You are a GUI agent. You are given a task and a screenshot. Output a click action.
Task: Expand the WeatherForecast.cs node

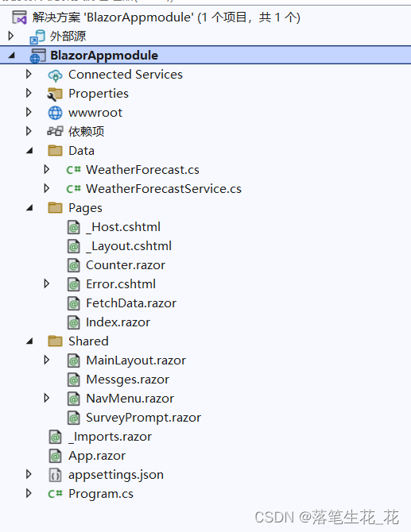coord(47,169)
